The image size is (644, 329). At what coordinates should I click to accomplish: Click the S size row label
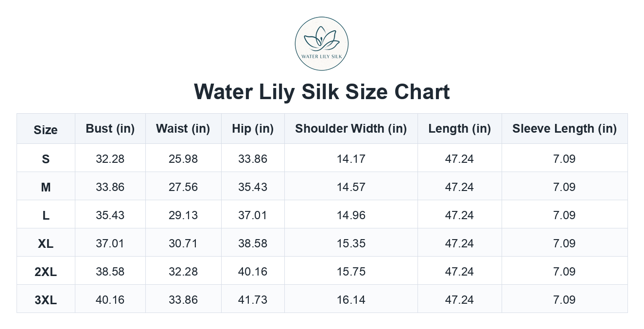click(46, 159)
